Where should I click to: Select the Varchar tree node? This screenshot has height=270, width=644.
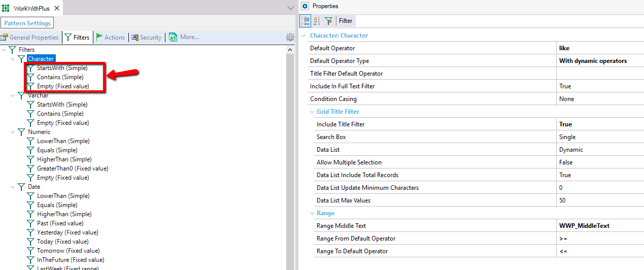(38, 95)
